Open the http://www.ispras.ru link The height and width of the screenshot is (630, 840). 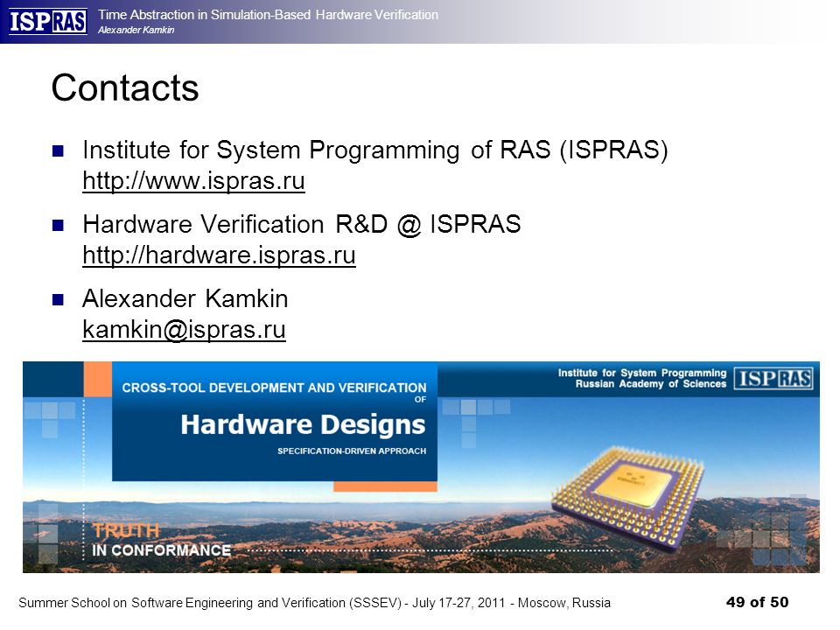[x=194, y=181]
